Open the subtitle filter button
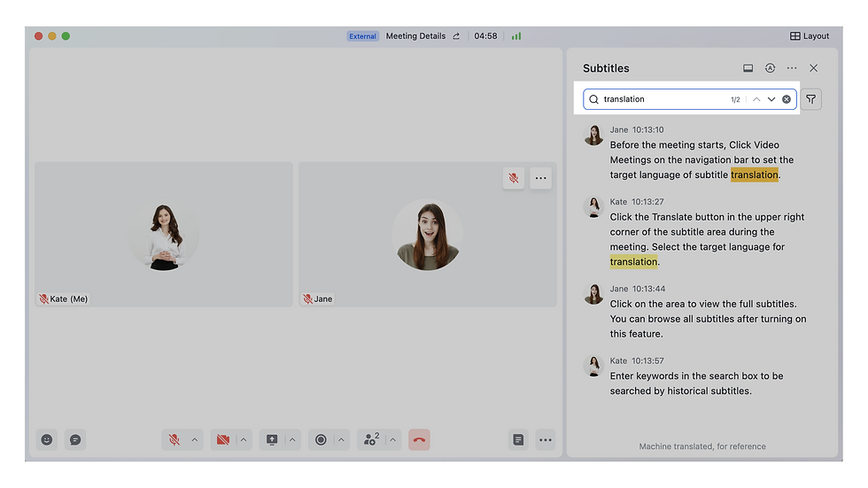Viewport: 868px width, 488px height. [811, 99]
